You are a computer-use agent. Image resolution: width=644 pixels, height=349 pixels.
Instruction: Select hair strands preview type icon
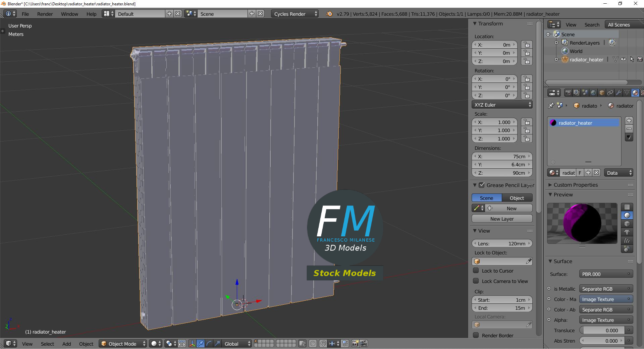tap(627, 241)
